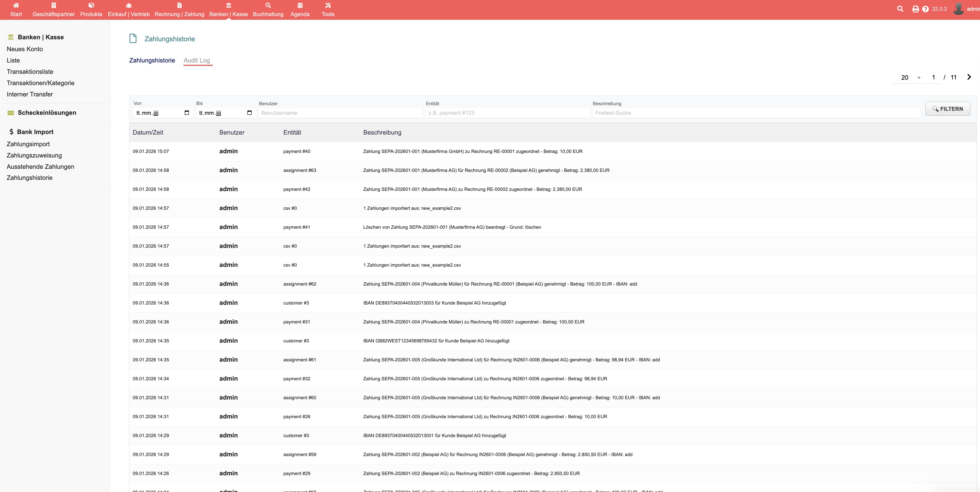980x492 pixels.
Task: Open the Tools wrench icon
Action: click(x=328, y=5)
